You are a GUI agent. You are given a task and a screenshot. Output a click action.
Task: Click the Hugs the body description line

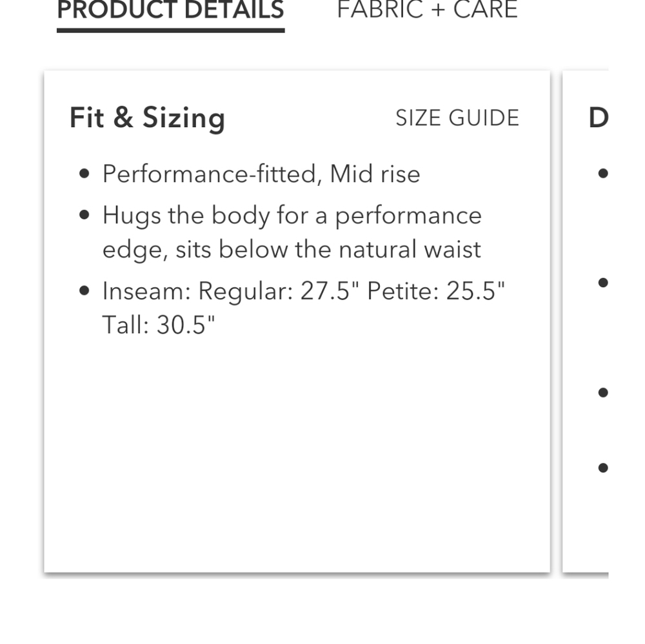pyautogui.click(x=292, y=216)
